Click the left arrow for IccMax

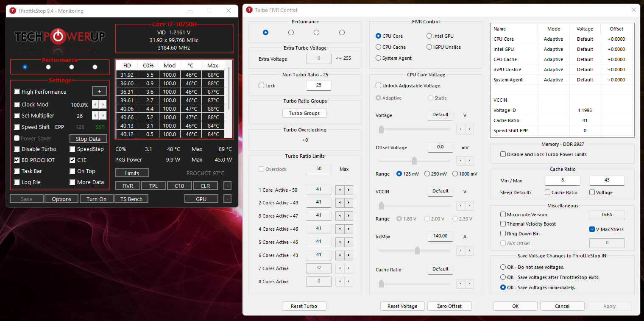tap(460, 251)
